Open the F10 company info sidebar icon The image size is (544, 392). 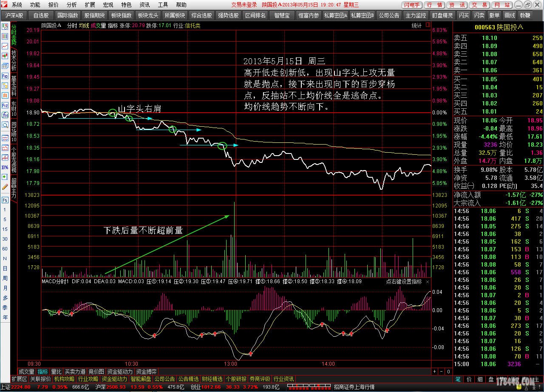[5, 76]
